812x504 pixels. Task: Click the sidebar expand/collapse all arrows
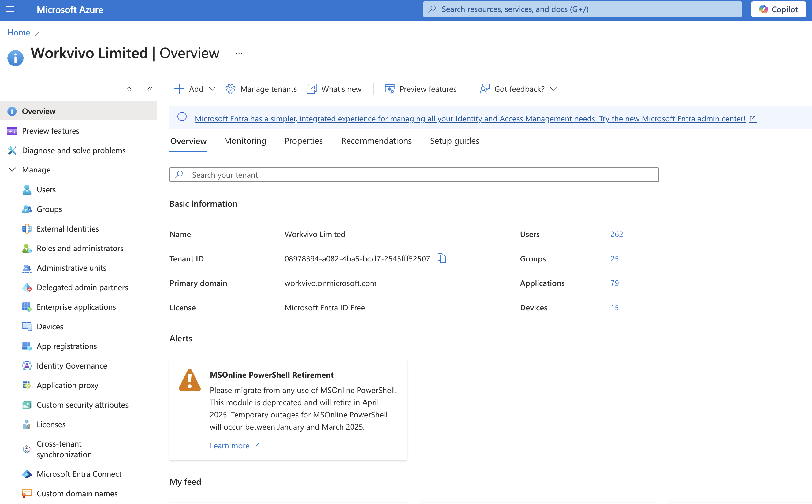129,89
